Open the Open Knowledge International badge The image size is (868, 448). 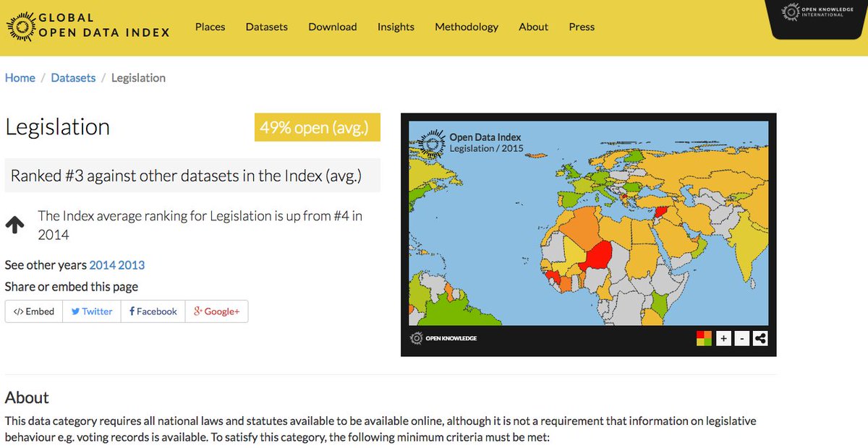(815, 20)
